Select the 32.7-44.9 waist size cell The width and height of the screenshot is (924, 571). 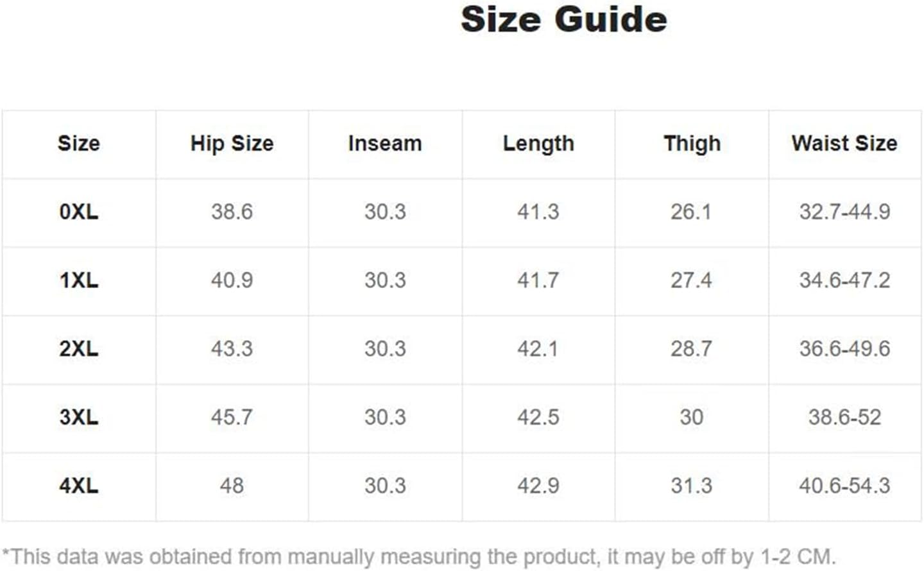tap(844, 212)
